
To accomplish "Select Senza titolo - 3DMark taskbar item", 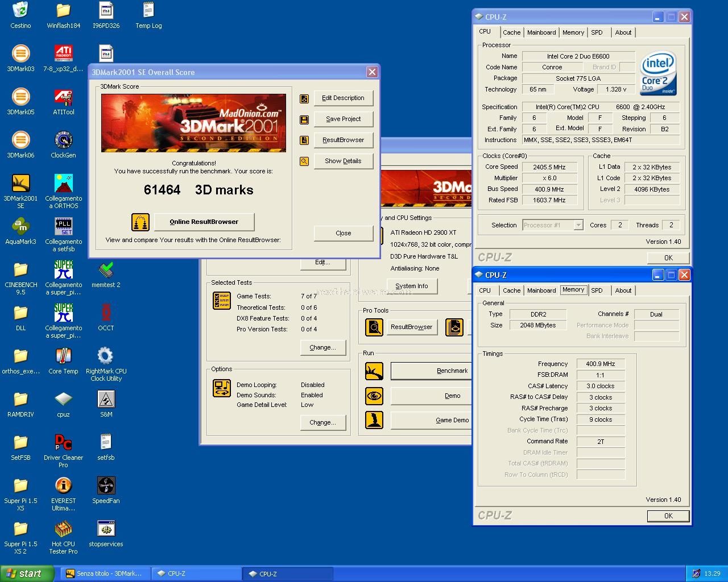I will click(x=106, y=573).
